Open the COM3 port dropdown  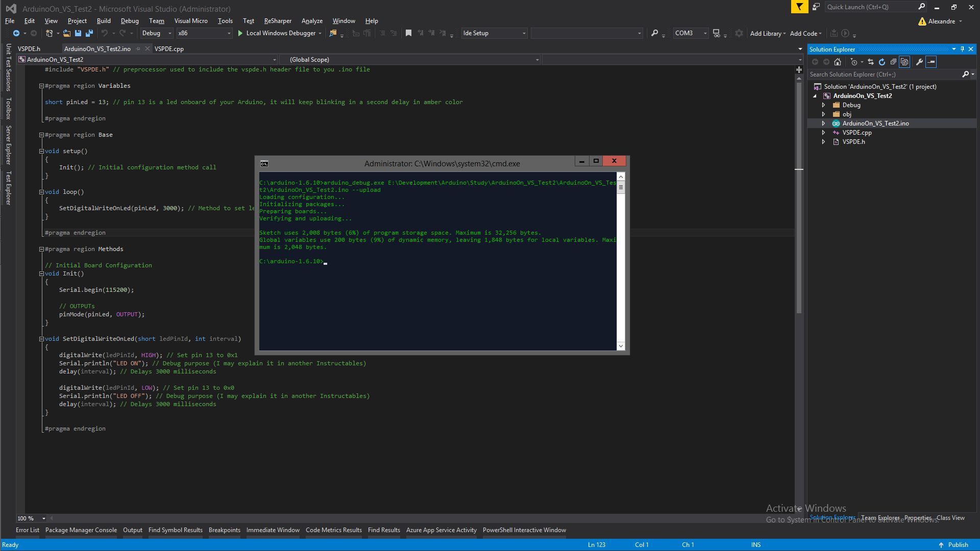pyautogui.click(x=705, y=33)
